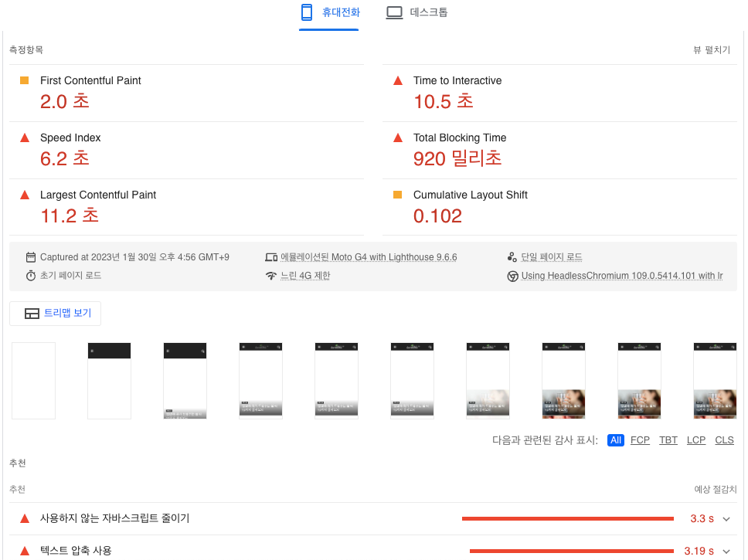The width and height of the screenshot is (748, 560).
Task: Expand the 텍스트 압축 사용 audit row
Action: pos(726,550)
